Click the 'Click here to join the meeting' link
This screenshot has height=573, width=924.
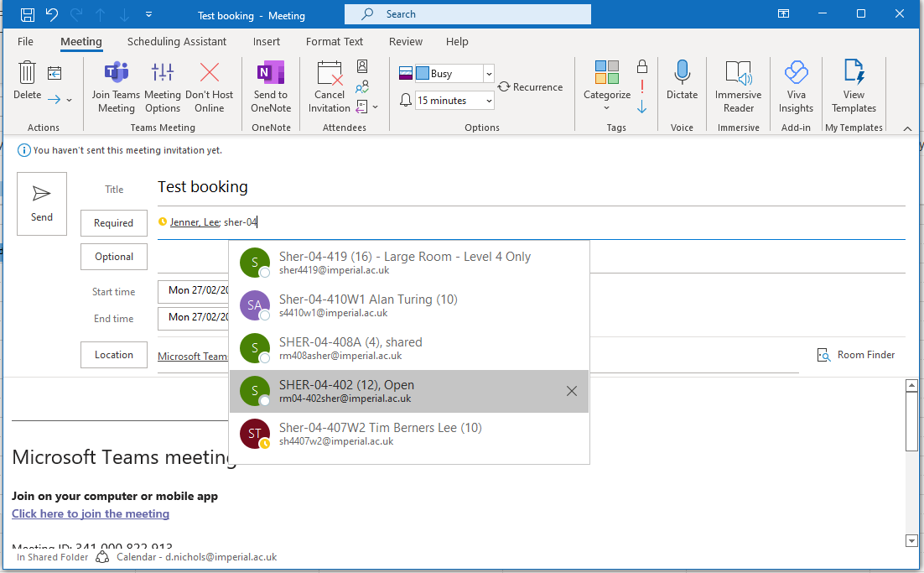click(91, 513)
